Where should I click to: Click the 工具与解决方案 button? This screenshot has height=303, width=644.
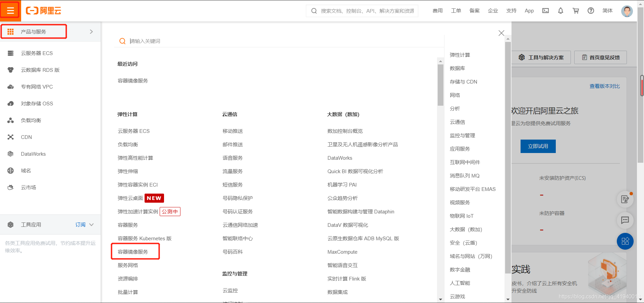tap(541, 57)
